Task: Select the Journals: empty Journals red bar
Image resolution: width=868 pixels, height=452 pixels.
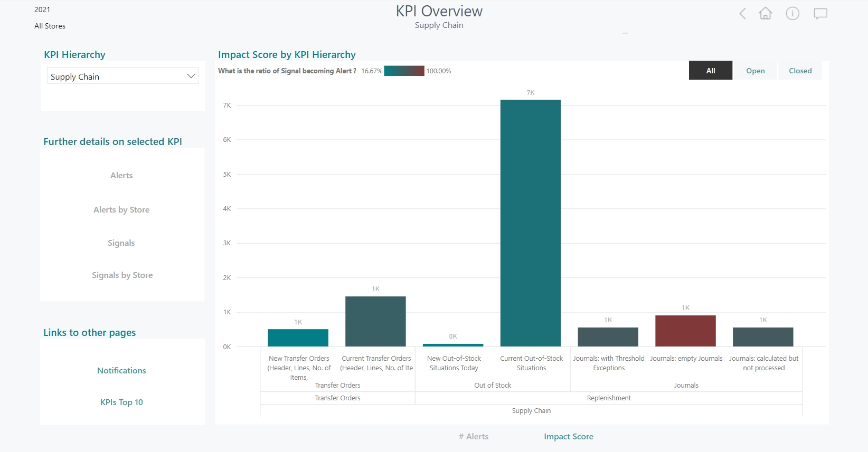Action: 685,331
